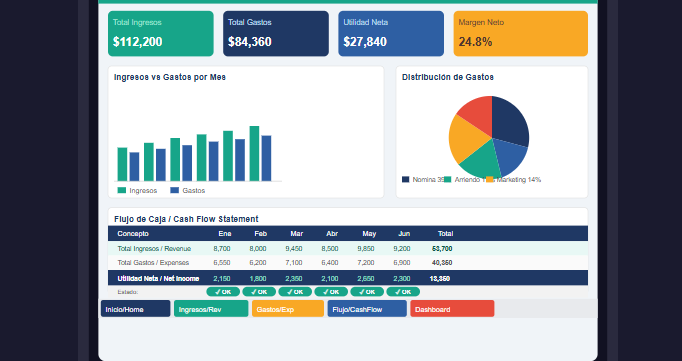Open the Inicio/Home sheet tab
Image resolution: width=682 pixels, height=361 pixels.
tap(135, 309)
